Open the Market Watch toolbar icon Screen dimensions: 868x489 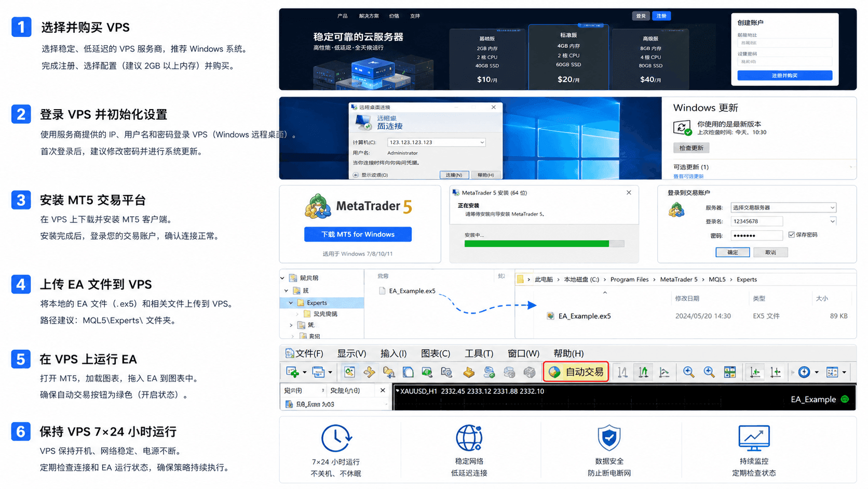[349, 372]
